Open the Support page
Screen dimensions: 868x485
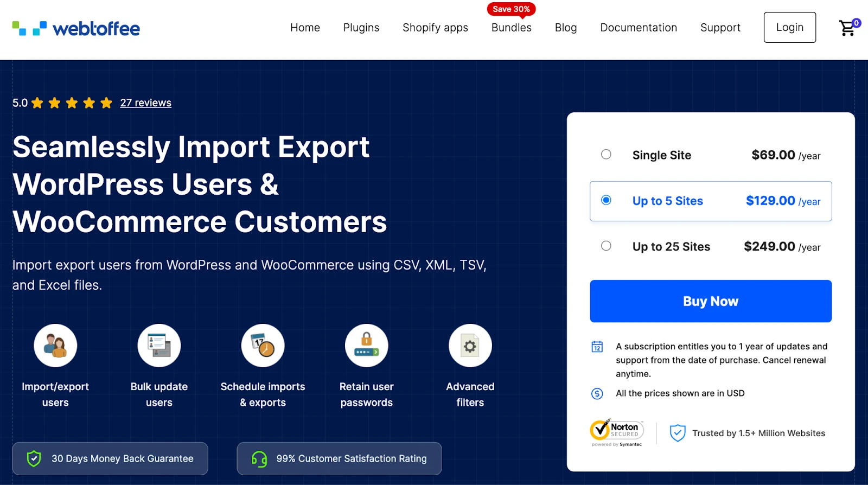coord(720,28)
